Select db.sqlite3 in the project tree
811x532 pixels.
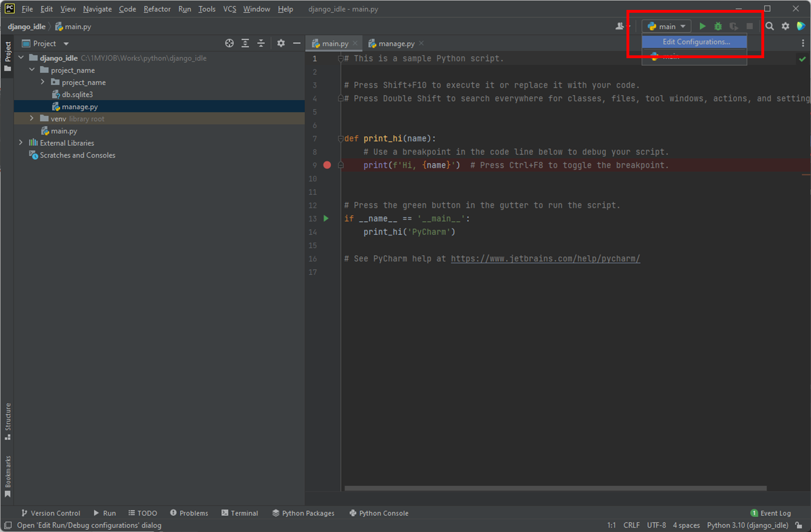[77, 95]
